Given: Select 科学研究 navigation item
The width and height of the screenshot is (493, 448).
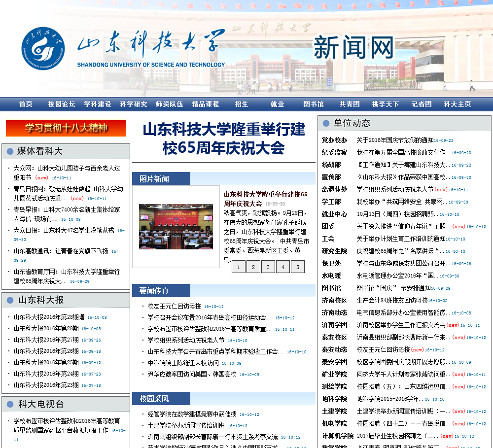Looking at the screenshot, I should [134, 104].
